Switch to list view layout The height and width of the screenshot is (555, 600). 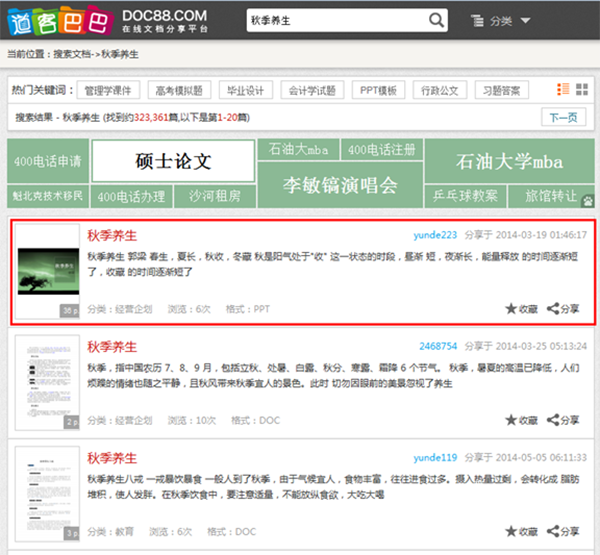pyautogui.click(x=563, y=90)
